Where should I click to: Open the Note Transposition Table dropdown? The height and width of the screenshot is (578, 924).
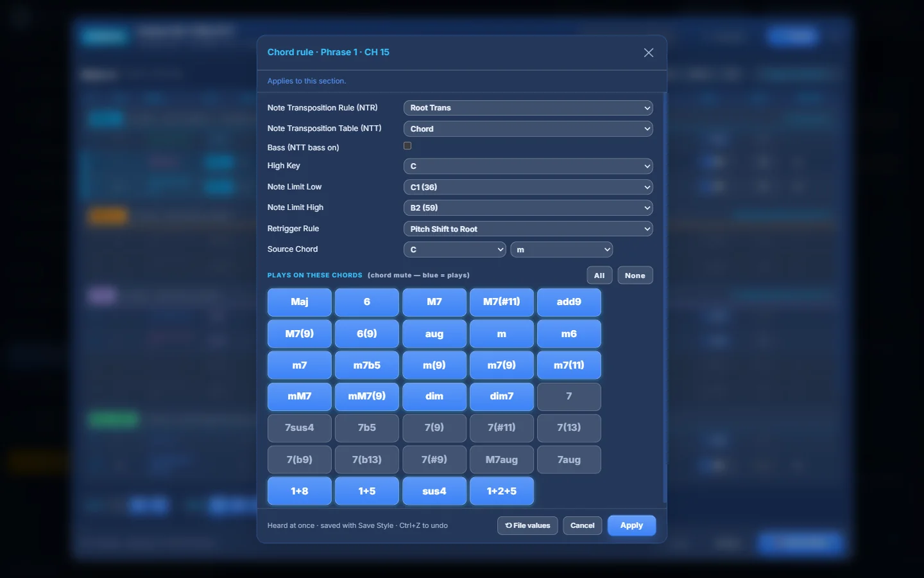pyautogui.click(x=528, y=129)
